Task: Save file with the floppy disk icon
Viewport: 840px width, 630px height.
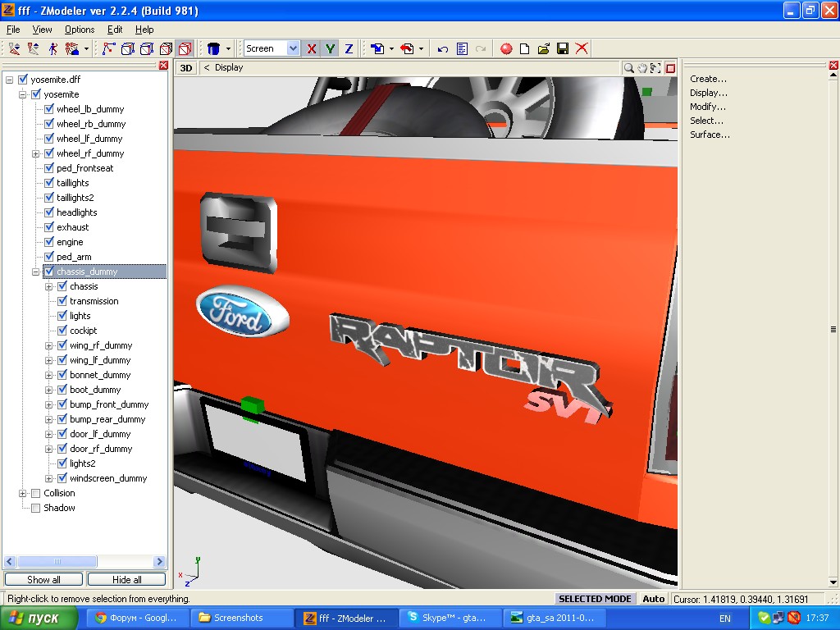Action: (x=563, y=48)
